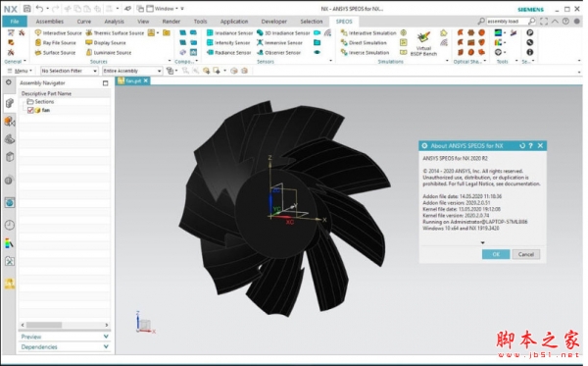Image resolution: width=588 pixels, height=366 pixels.
Task: Expand Simulations group options arrow
Action: coord(447,61)
